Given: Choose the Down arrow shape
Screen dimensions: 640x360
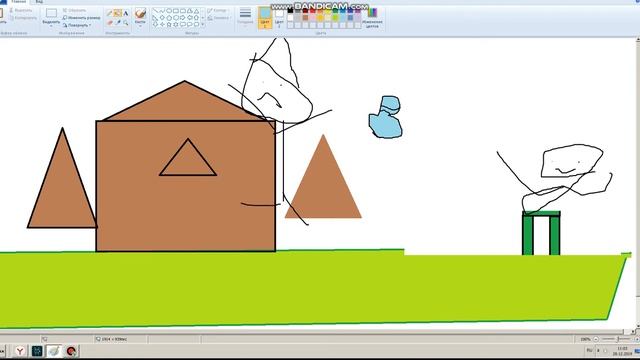Looking at the screenshot, I should click(156, 24).
